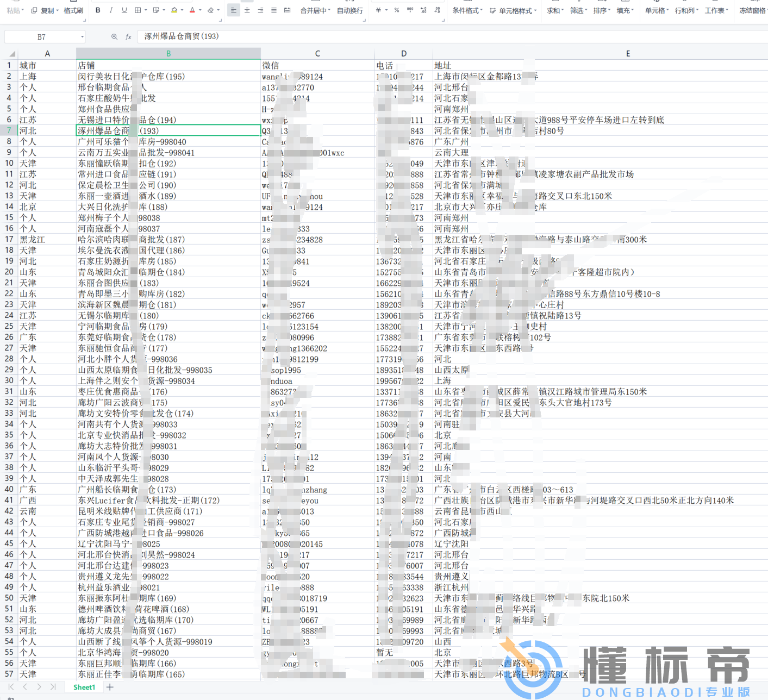Open the 工作表 menu
This screenshot has width=768, height=700.
716,10
